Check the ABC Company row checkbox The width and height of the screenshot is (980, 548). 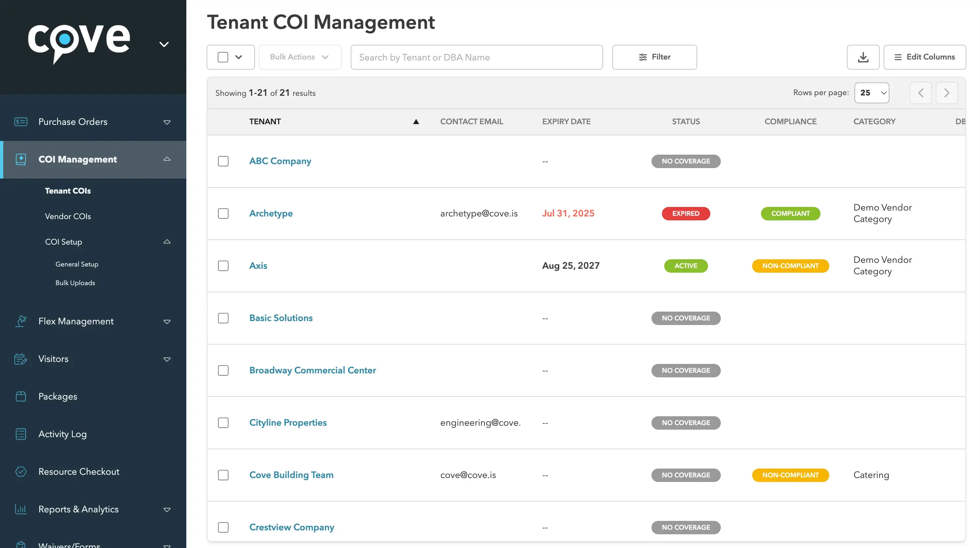pos(223,161)
